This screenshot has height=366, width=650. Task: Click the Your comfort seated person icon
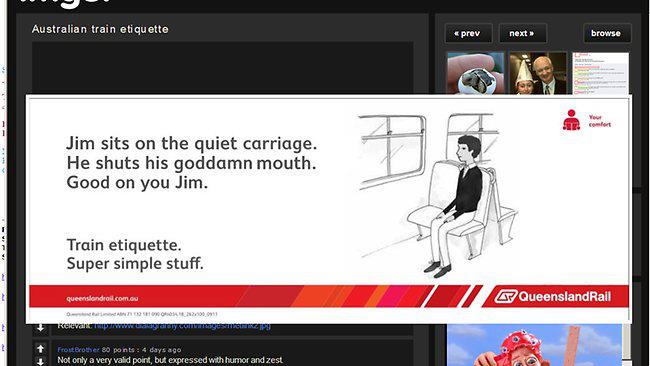coord(571,120)
